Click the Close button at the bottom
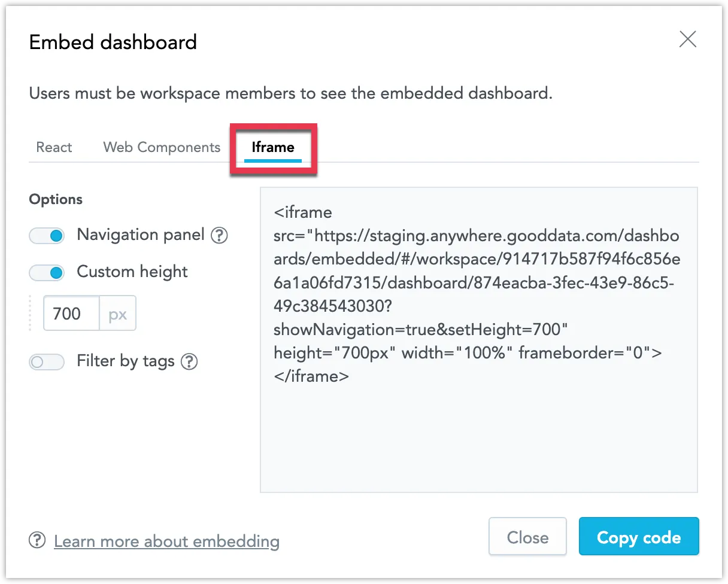Image resolution: width=728 pixels, height=584 pixels. pyautogui.click(x=527, y=537)
